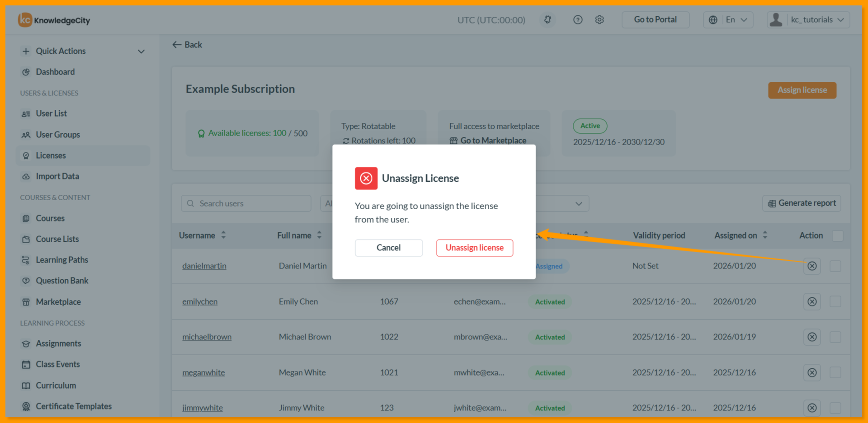This screenshot has width=868, height=423.
Task: Click the Go to Portal button
Action: (655, 19)
